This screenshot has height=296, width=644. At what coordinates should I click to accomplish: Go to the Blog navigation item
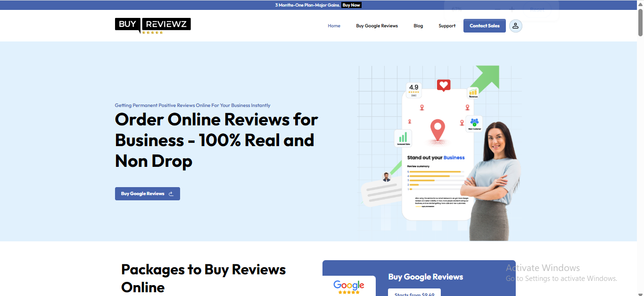point(418,26)
